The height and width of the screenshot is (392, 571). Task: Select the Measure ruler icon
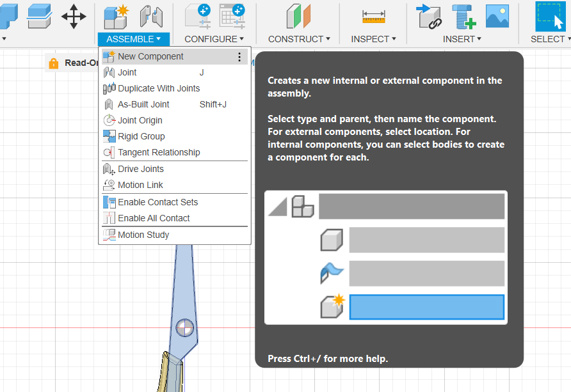[x=374, y=17]
